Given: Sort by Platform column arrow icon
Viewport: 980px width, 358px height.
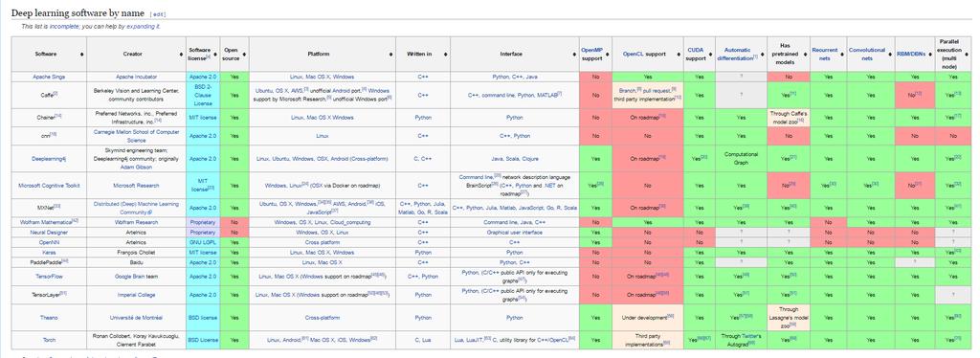Looking at the screenshot, I should pos(391,55).
